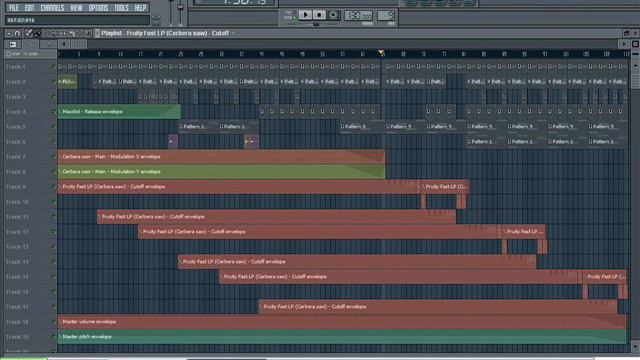Open the EDIT menu

29,8
